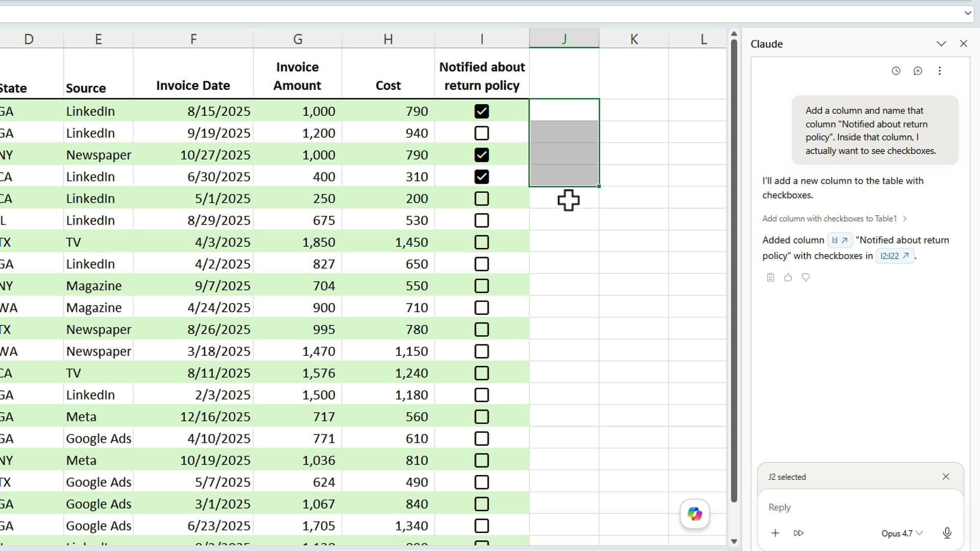Give thumbs down to Claude's response

point(806,278)
